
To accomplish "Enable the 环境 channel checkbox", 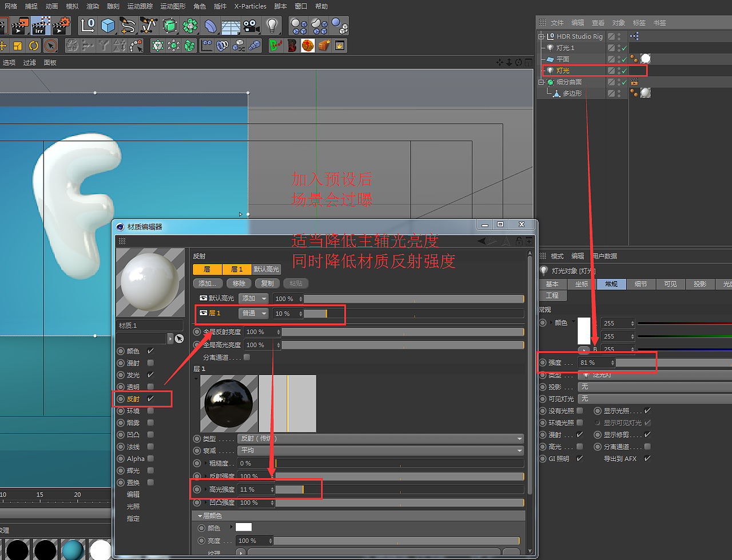I will 150,411.
